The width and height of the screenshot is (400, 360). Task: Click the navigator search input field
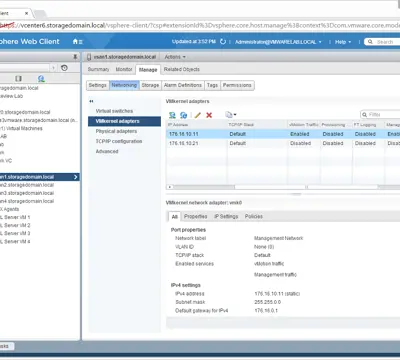[25, 68]
